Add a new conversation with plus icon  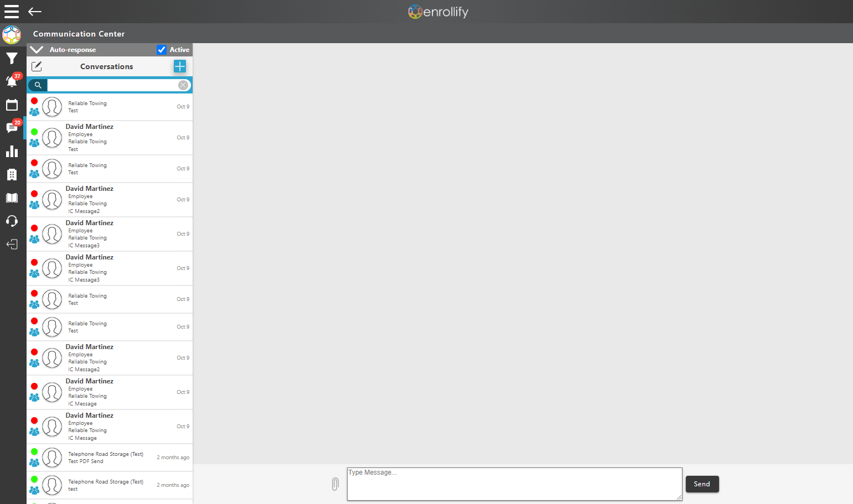coord(180,66)
